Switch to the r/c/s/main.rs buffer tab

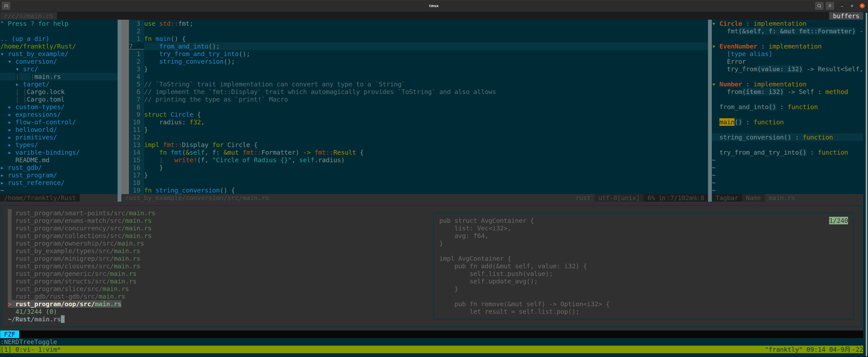29,16
